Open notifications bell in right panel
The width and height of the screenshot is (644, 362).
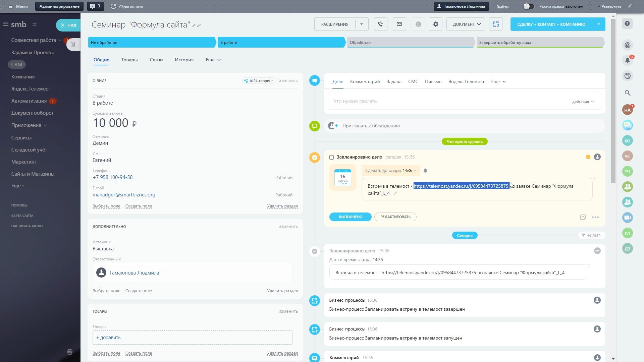627,61
